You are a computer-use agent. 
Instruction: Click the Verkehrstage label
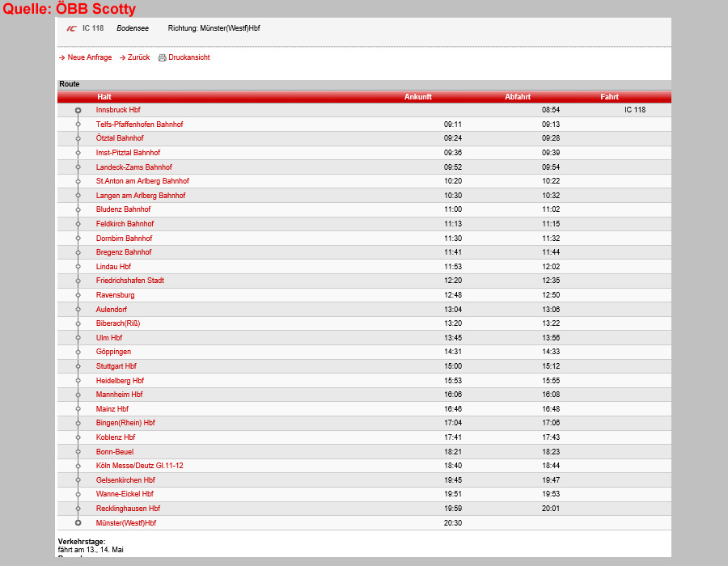(82, 542)
